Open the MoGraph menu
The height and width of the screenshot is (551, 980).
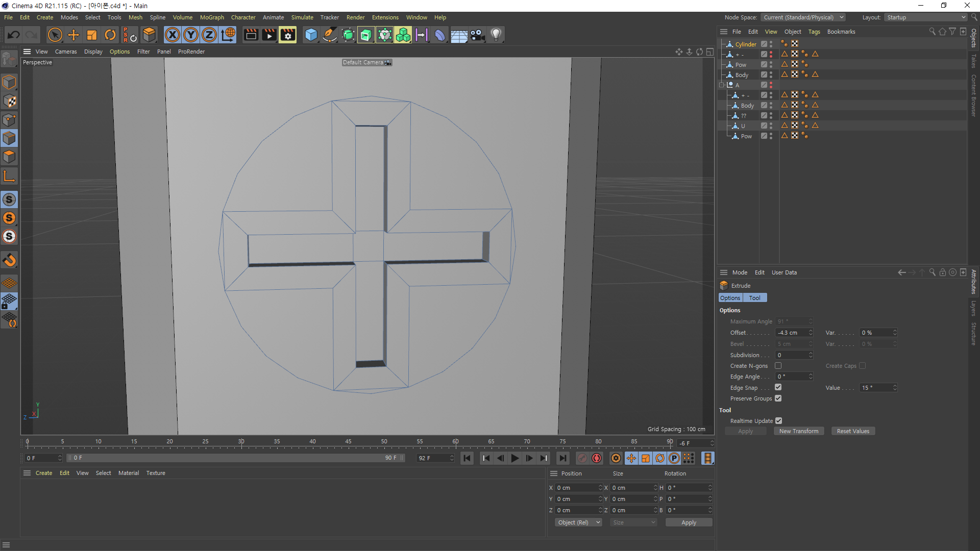(211, 17)
